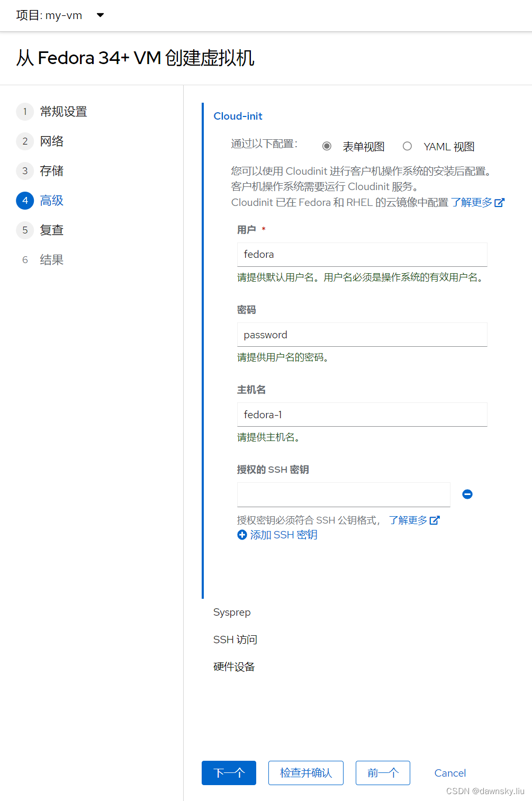Expand the SSH 访问 section
The height and width of the screenshot is (801, 532).
click(235, 639)
